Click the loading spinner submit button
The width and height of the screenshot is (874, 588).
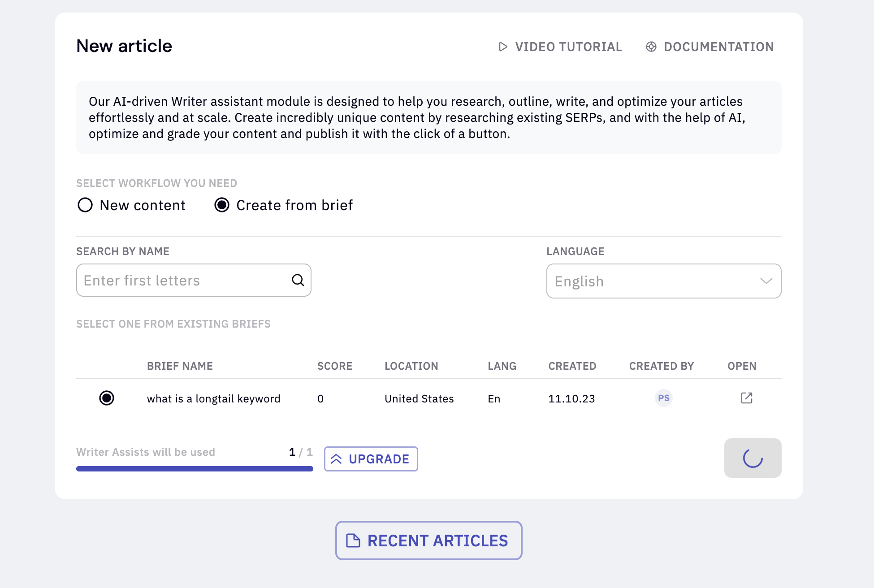pyautogui.click(x=753, y=458)
